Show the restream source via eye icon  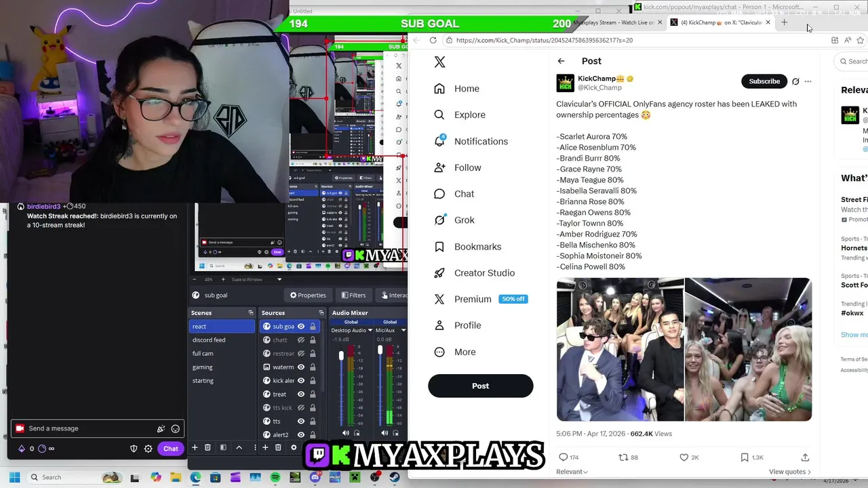coord(301,353)
